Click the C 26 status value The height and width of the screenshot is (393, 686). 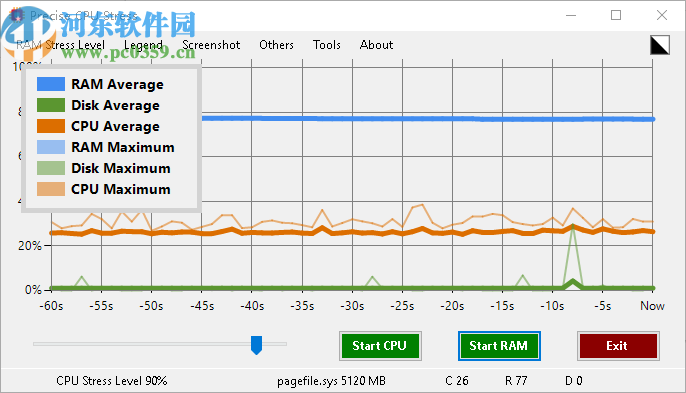(457, 381)
